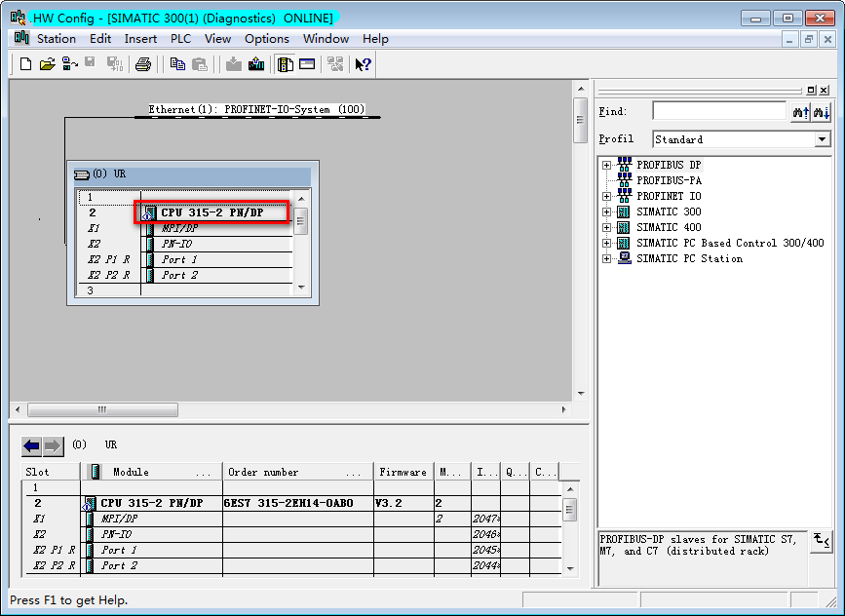Open the Edit menu
The image size is (845, 616).
tap(100, 39)
